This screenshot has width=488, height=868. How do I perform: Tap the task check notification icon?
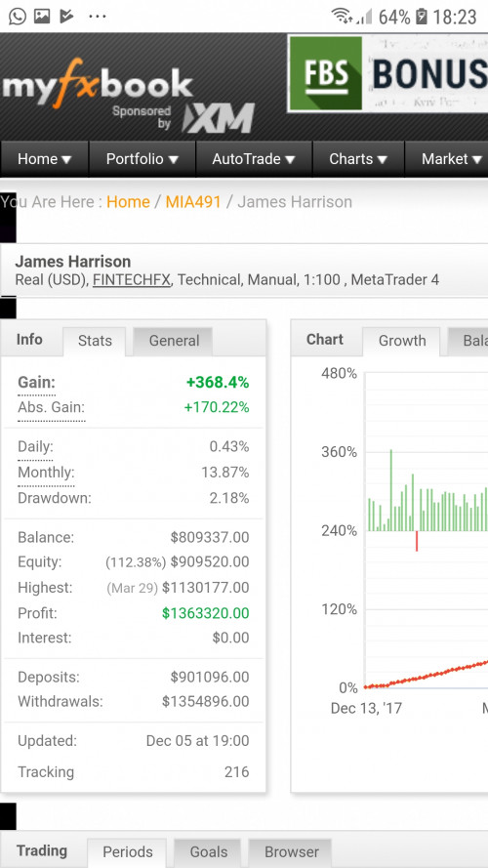point(66,16)
